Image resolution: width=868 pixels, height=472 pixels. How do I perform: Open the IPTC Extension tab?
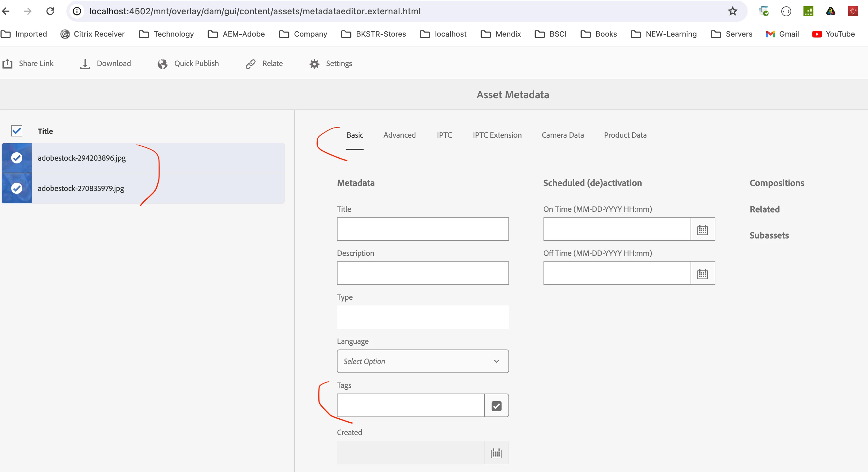coord(497,135)
